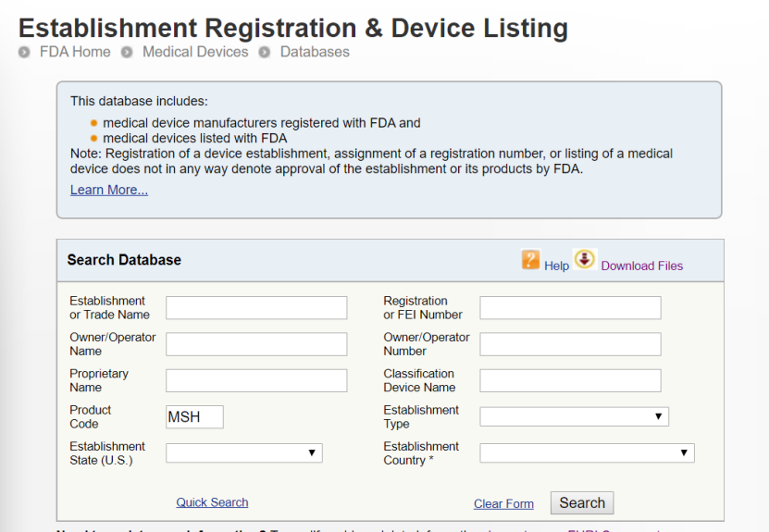Click the Search Database heading
Screen dimensions: 769x532
[124, 260]
